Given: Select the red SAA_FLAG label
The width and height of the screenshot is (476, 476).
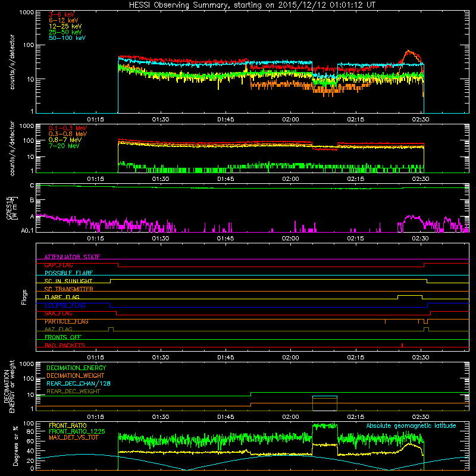Looking at the screenshot, I should pos(58,314).
